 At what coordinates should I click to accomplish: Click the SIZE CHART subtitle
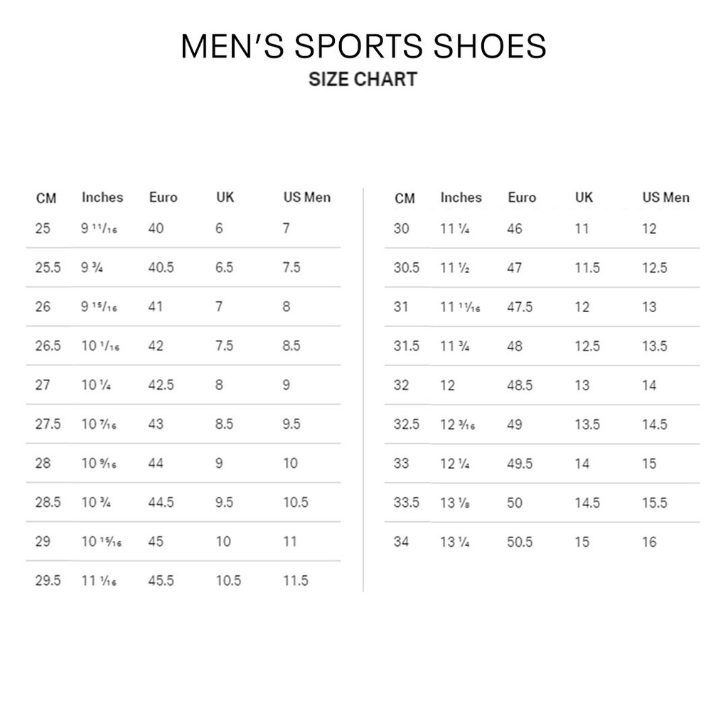[363, 79]
